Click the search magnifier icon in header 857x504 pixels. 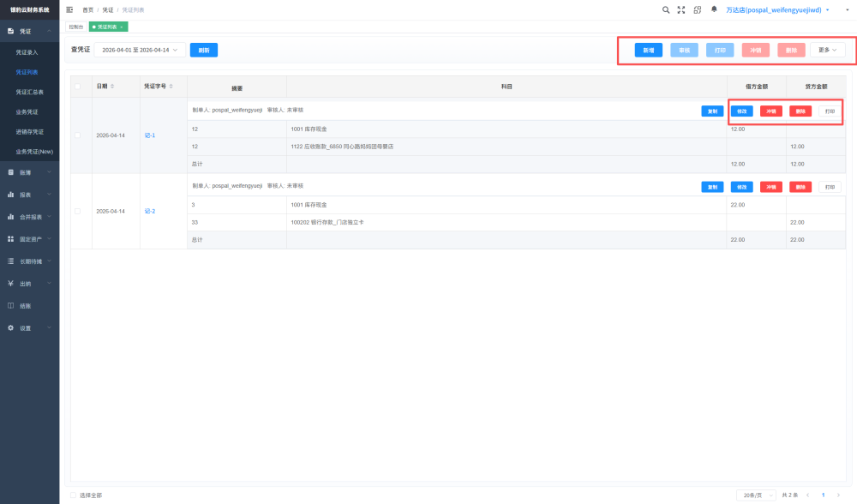(666, 9)
